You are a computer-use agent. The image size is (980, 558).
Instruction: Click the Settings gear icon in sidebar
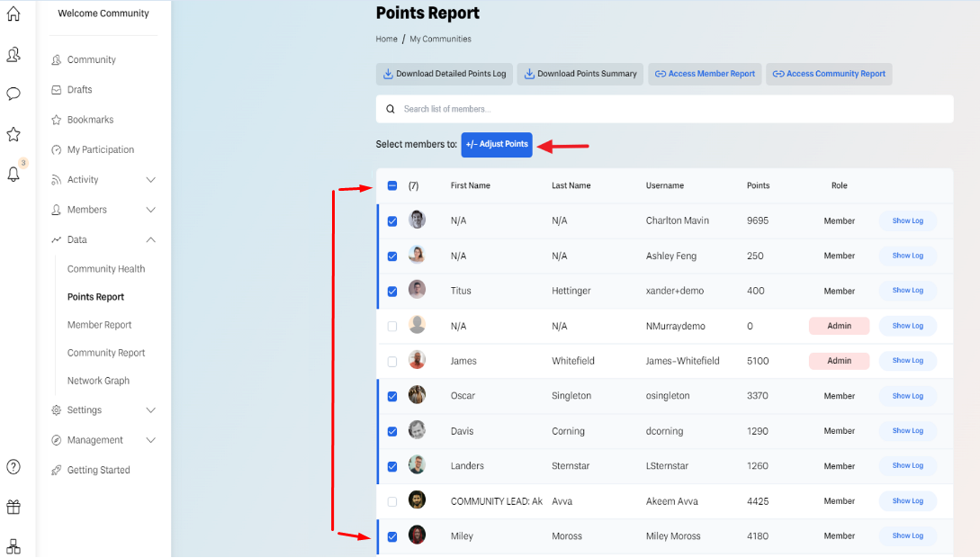pos(57,409)
